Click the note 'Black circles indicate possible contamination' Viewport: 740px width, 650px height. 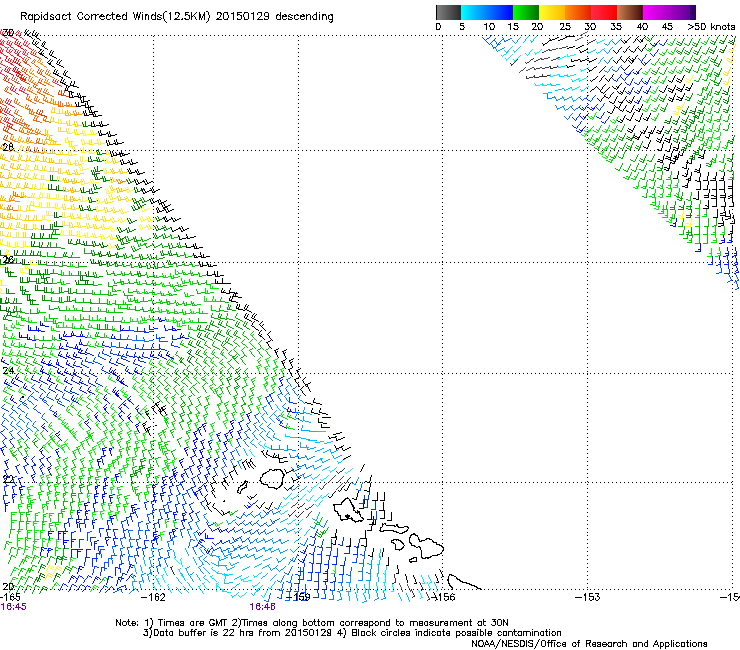tap(456, 633)
